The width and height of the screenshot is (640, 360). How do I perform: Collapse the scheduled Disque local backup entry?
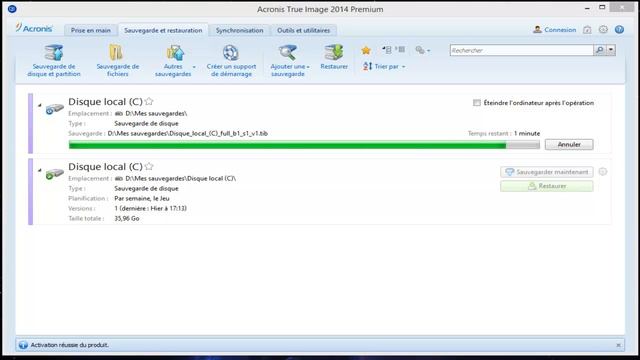40,170
